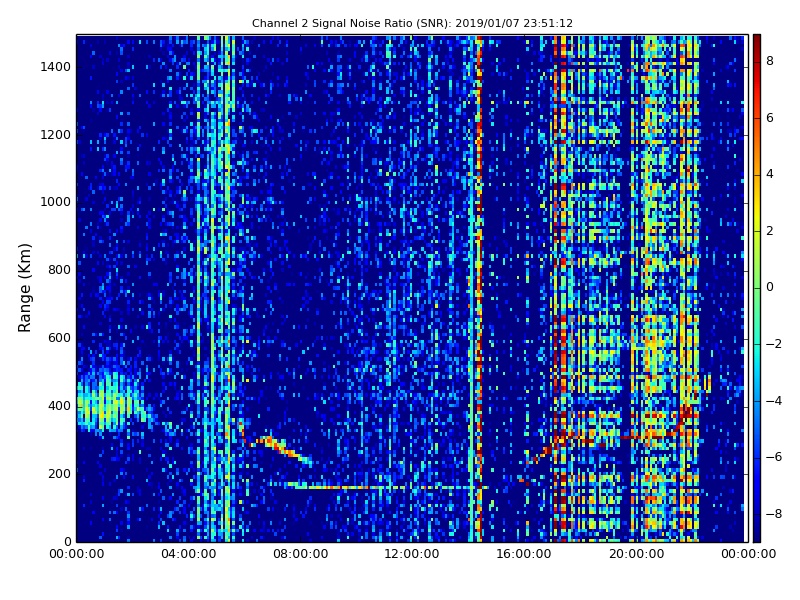Click the dark blue bottom of the colorbar

pyautogui.click(x=757, y=533)
